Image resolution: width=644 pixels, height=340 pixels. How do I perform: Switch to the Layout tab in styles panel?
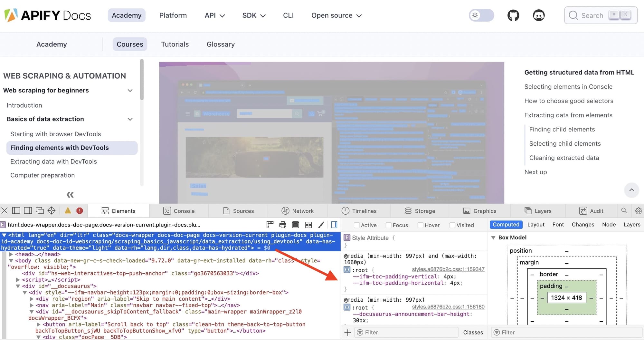point(536,225)
